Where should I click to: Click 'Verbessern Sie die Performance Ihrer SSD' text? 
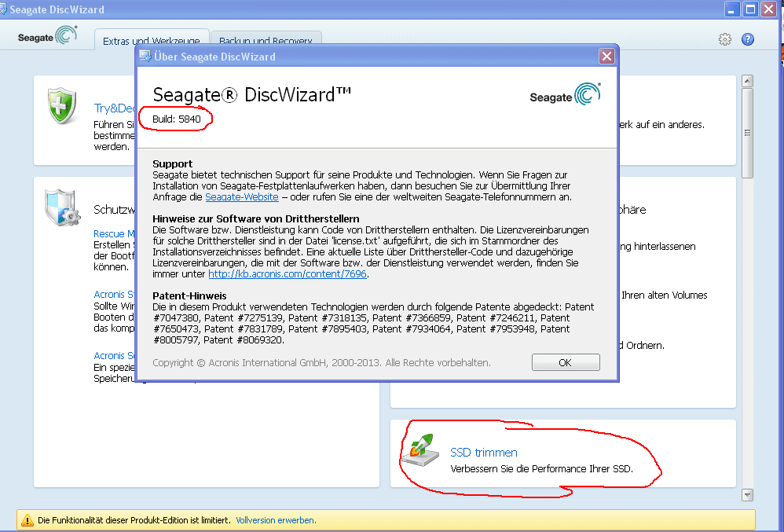point(541,469)
